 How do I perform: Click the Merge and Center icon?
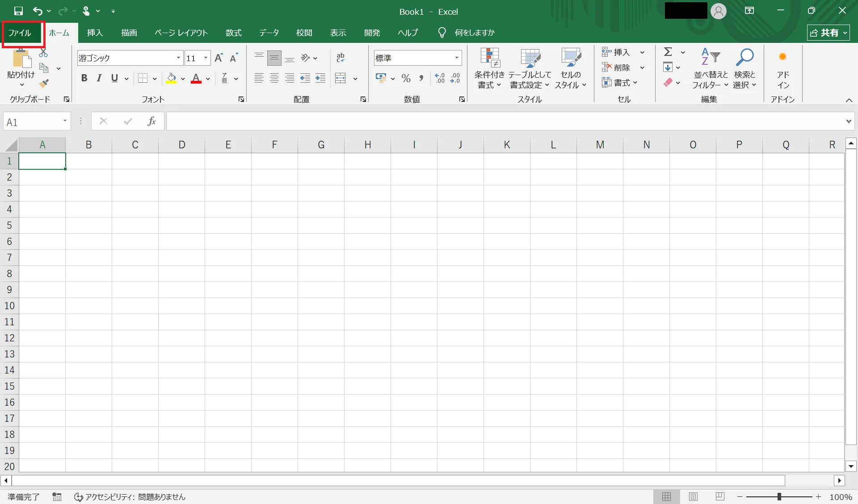[x=341, y=78]
